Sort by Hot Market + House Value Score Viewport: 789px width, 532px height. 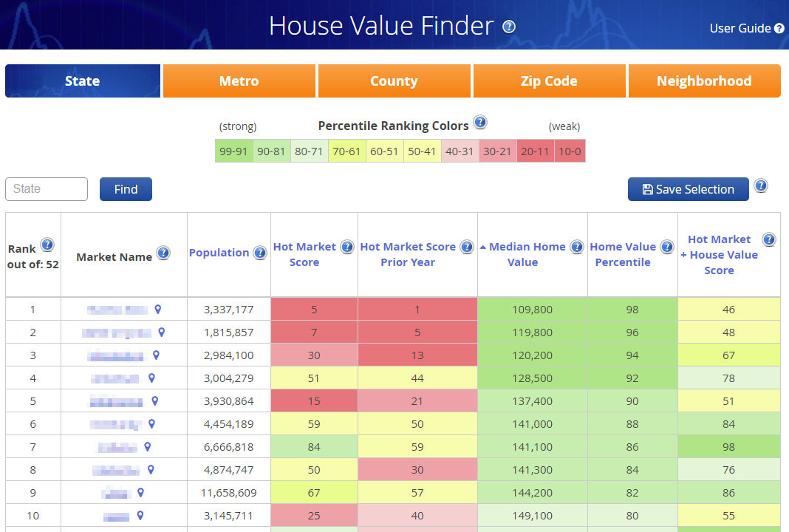click(x=719, y=255)
